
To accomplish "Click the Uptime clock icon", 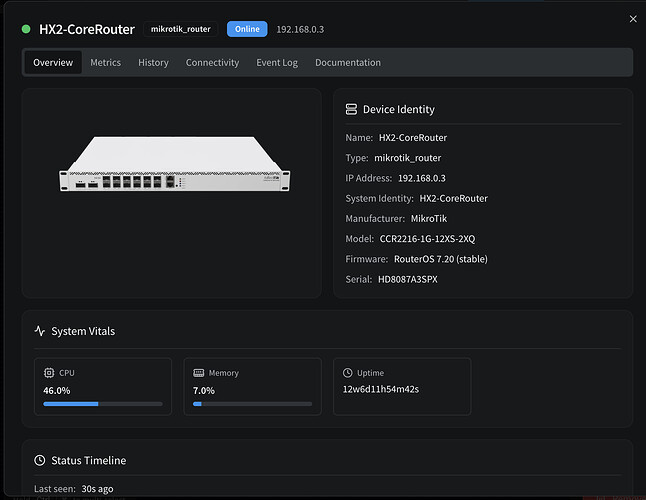I will (x=348, y=373).
